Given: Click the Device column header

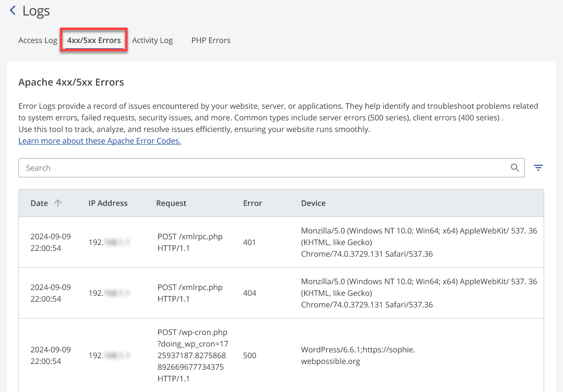Looking at the screenshot, I should click(313, 203).
